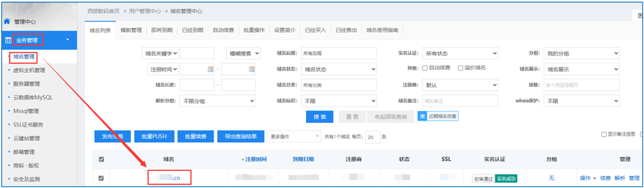
Task: Click the 批量续费 button
Action: click(195, 136)
